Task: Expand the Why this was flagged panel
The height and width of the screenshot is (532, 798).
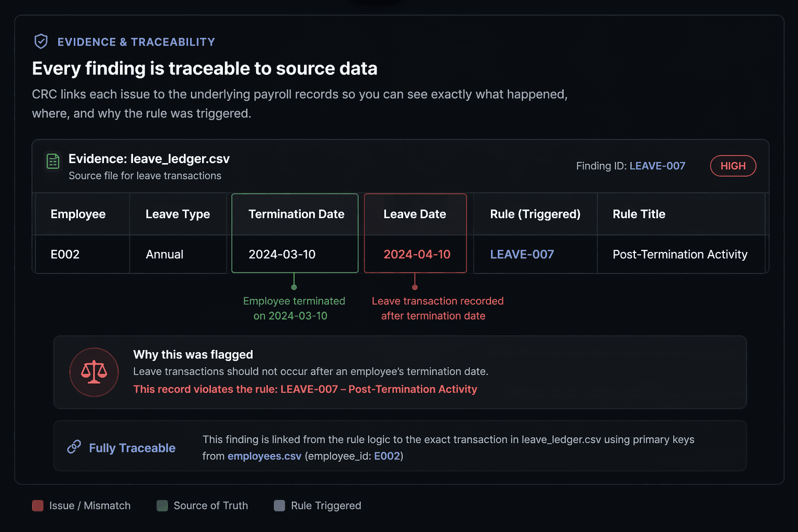Action: click(x=399, y=372)
